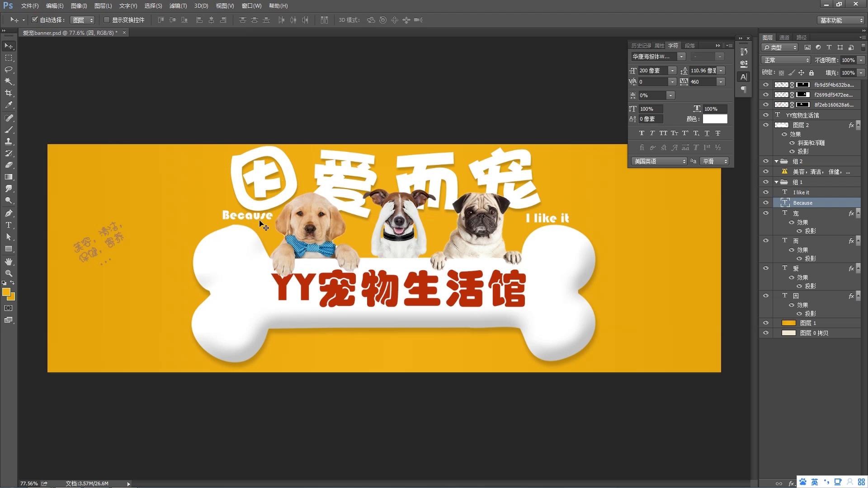The height and width of the screenshot is (488, 868).
Task: Enable show transform controls checkbox
Action: point(107,20)
